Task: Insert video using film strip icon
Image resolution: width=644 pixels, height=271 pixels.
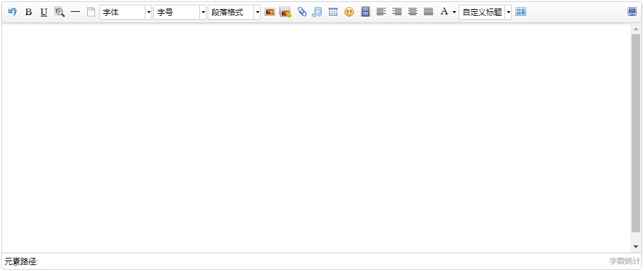Action: click(x=365, y=12)
